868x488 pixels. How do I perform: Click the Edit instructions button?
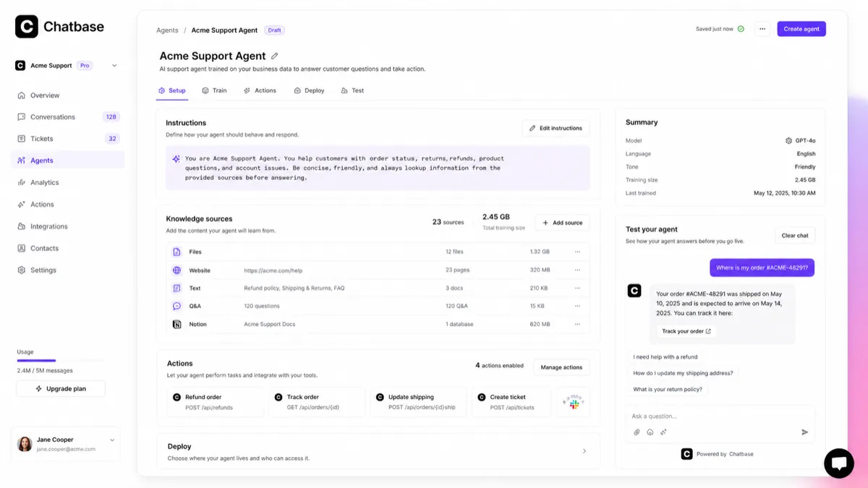556,128
